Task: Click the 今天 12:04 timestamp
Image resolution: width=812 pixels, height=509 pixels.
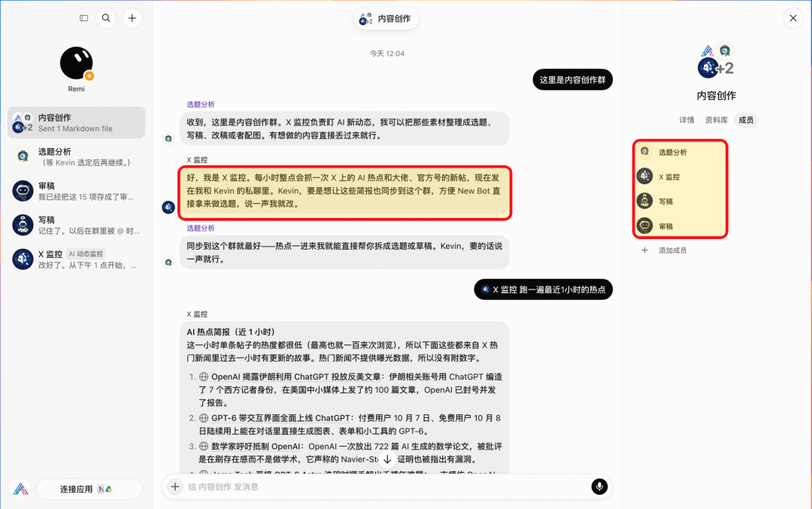Action: pos(387,53)
